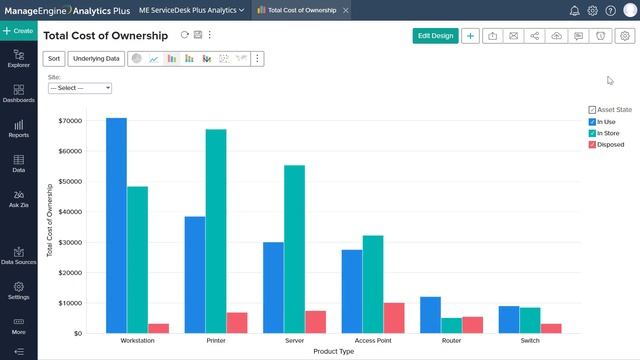Viewport: 640px width, 360px height.
Task: Click the Edit Design button
Action: (x=435, y=36)
